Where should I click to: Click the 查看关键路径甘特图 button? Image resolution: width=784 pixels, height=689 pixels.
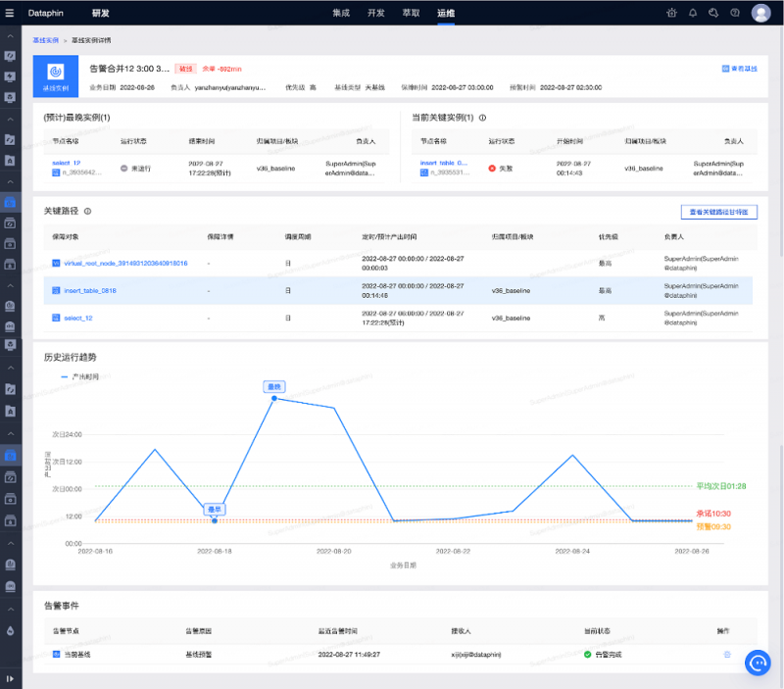[x=718, y=212]
